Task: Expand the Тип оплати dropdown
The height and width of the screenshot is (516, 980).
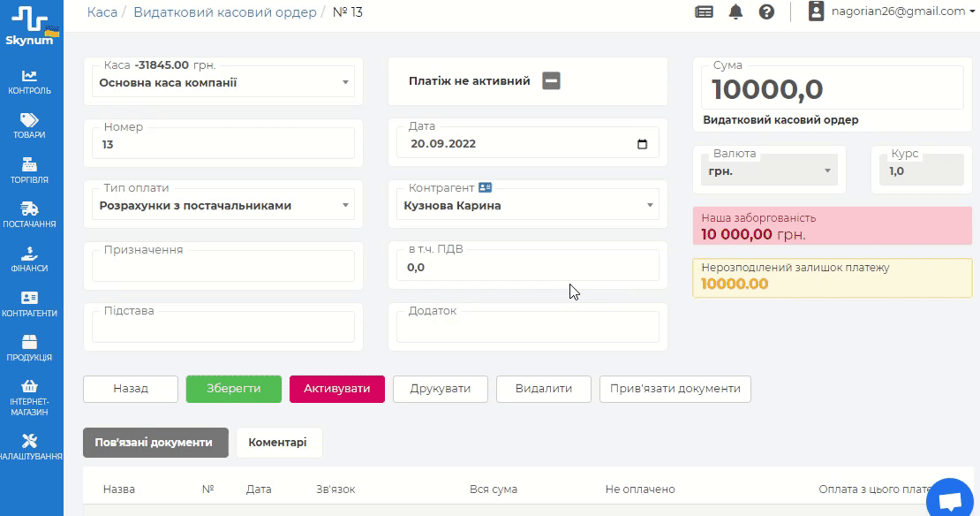Action: pos(345,206)
